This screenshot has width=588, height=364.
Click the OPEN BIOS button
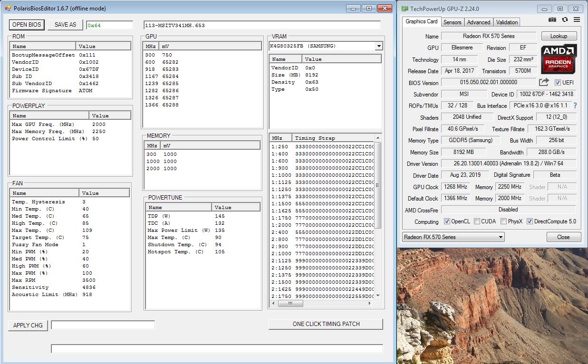click(27, 25)
